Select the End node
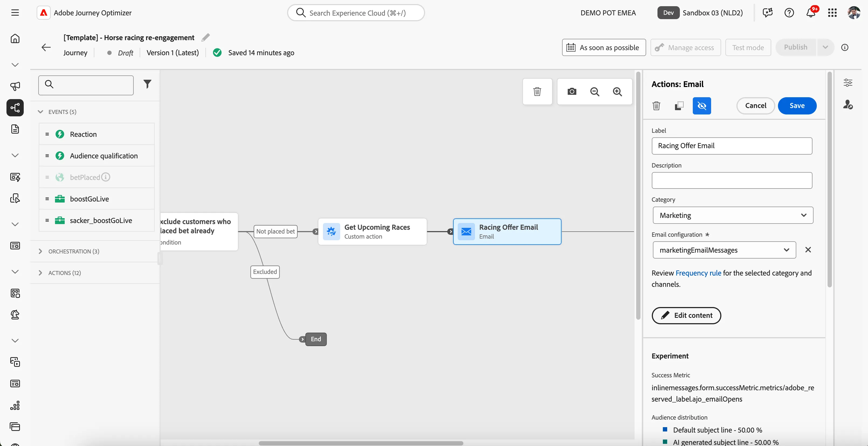The width and height of the screenshot is (868, 446). [316, 339]
